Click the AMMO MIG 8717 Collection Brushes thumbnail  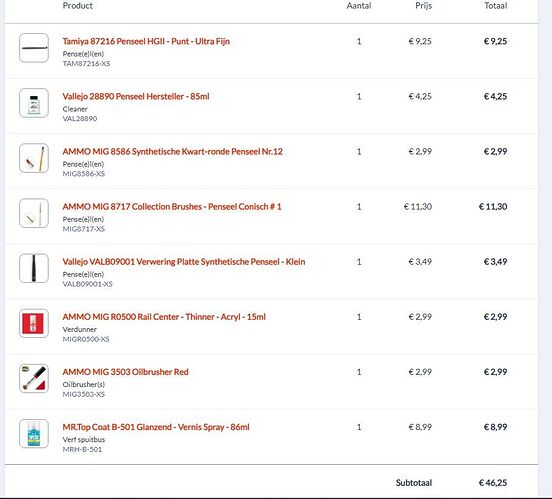tap(34, 213)
